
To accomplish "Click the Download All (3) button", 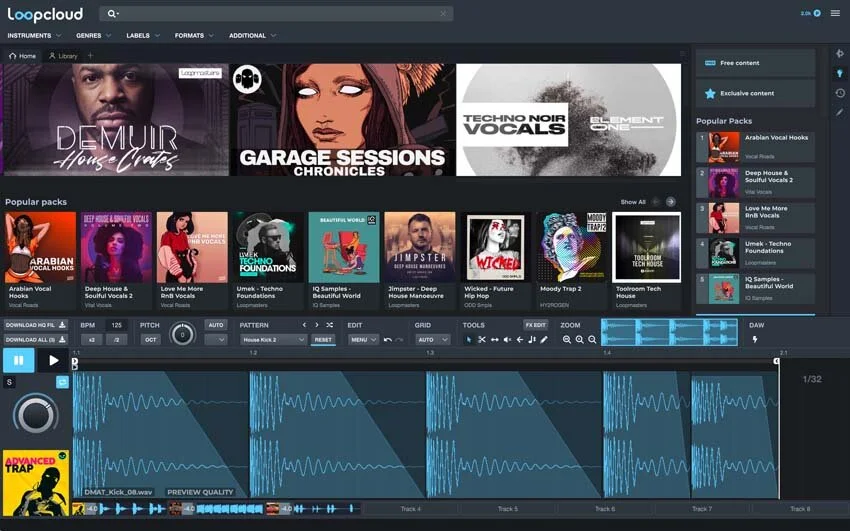I will click(35, 340).
